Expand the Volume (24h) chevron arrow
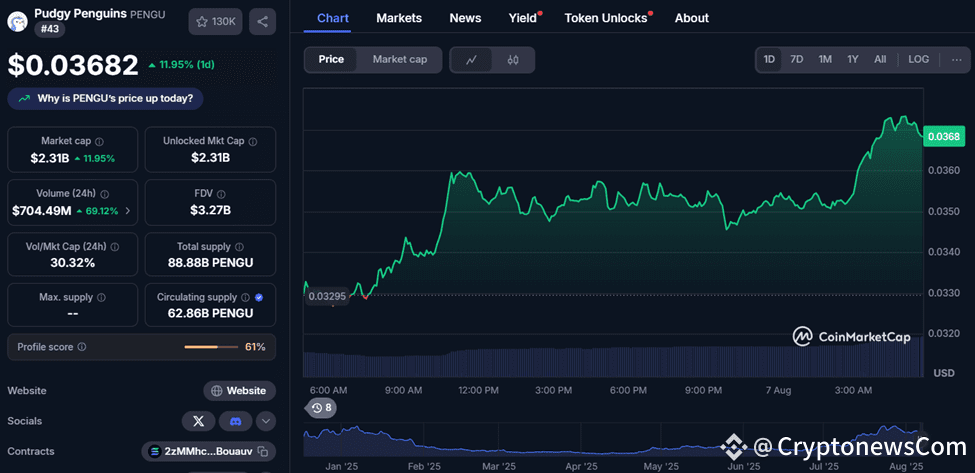This screenshot has height=473, width=975. pyautogui.click(x=128, y=211)
